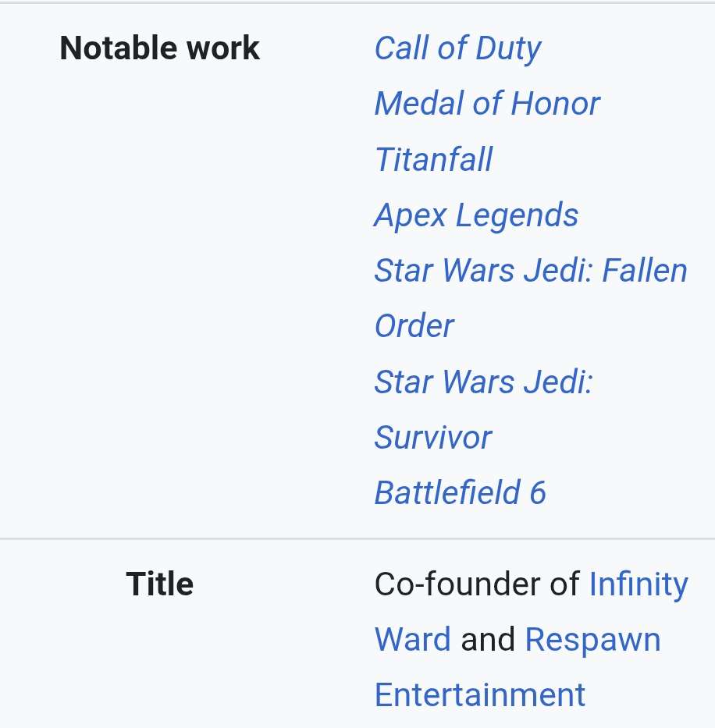Click the Star Wars Jedi: Fallen link line
This screenshot has height=728, width=715.
point(531,271)
